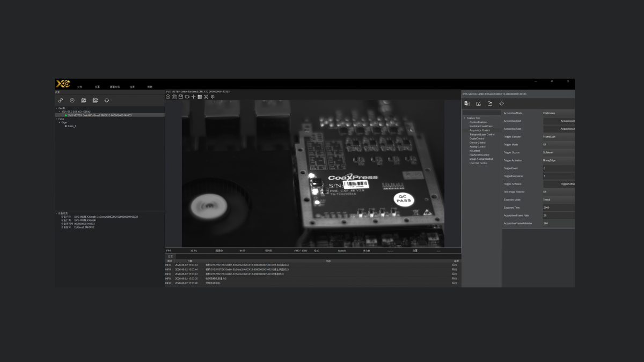The height and width of the screenshot is (362, 644).
Task: Select Acquisition Control in the feature tree
Action: click(x=480, y=130)
